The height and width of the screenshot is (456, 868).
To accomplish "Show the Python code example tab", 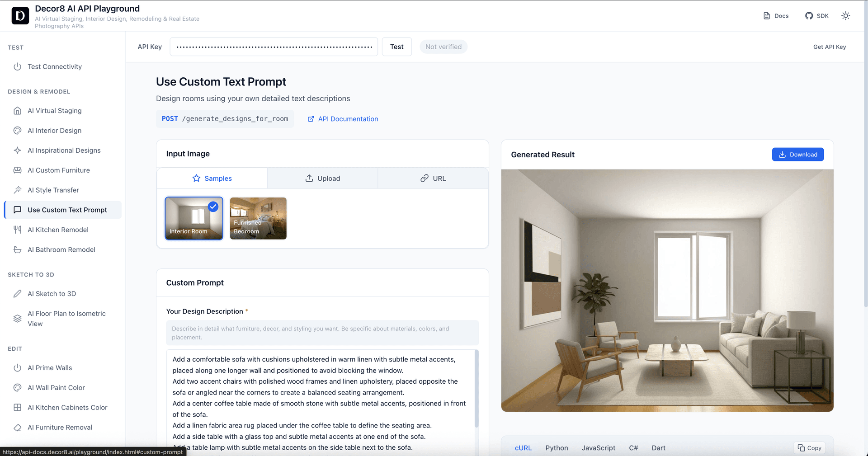I will tap(557, 448).
